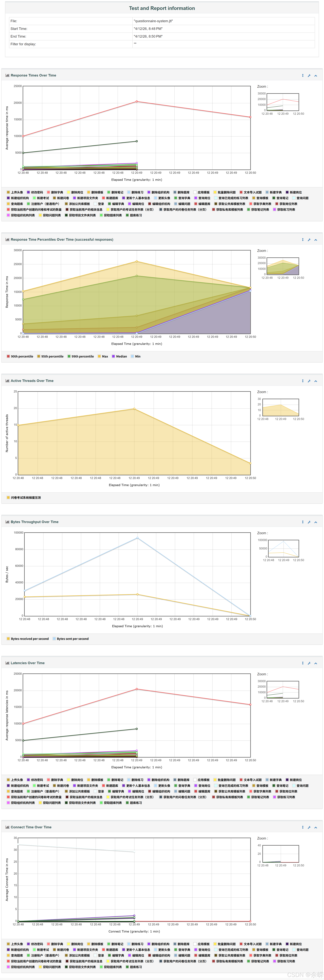
Task: Toggle the 90th percentile series in the legend
Action: click(20, 357)
